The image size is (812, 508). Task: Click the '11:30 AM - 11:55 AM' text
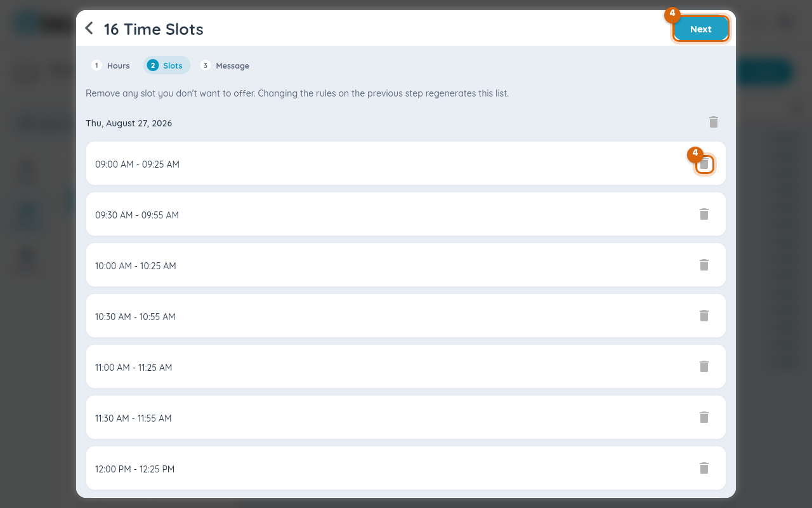tap(133, 418)
